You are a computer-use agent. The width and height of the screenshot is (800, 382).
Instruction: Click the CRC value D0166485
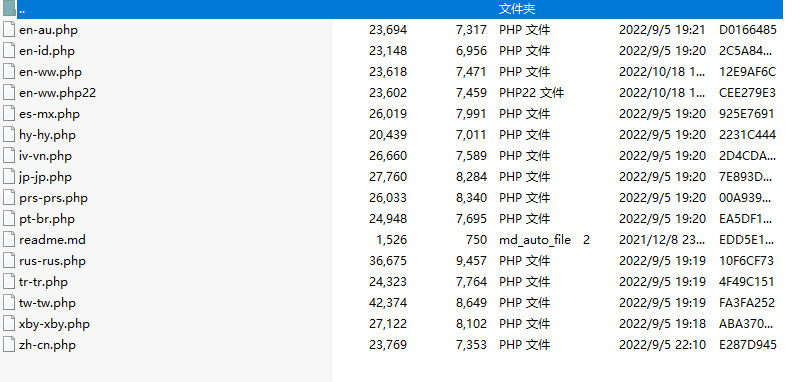point(748,30)
